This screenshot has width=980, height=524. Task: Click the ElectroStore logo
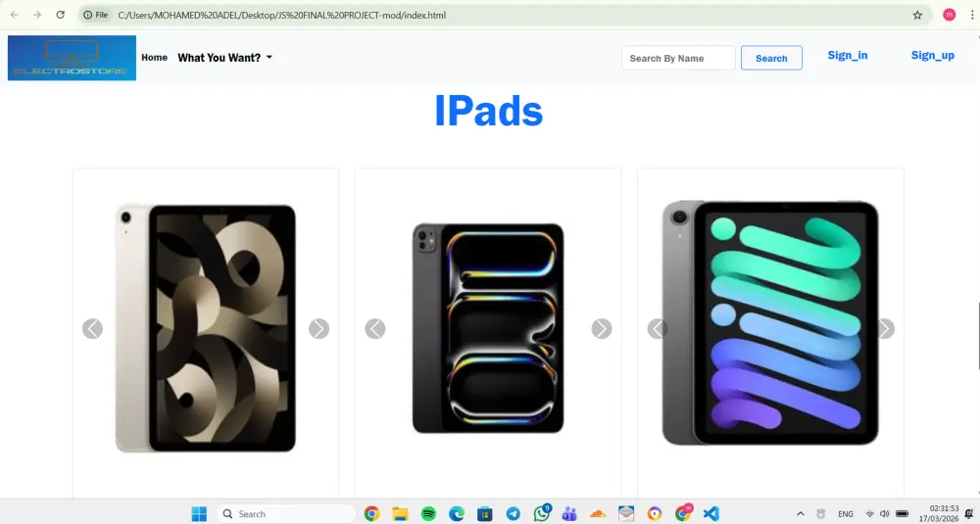[72, 58]
